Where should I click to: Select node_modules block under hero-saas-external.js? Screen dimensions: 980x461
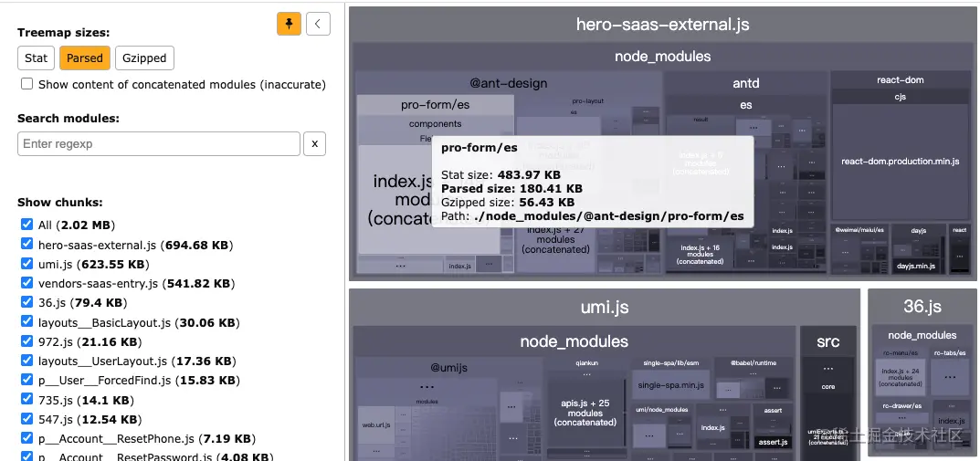(662, 57)
